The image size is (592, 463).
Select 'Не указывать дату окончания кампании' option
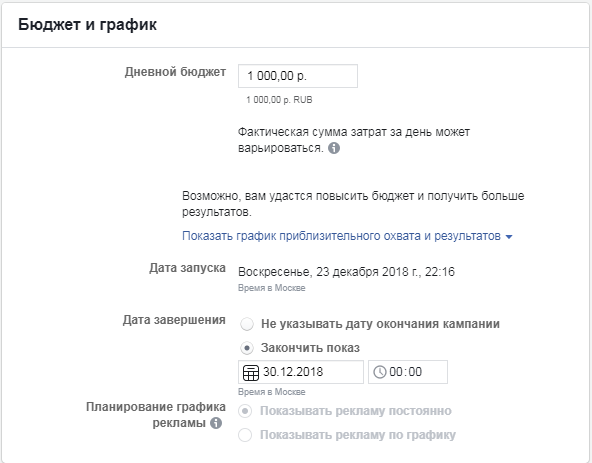click(x=247, y=324)
